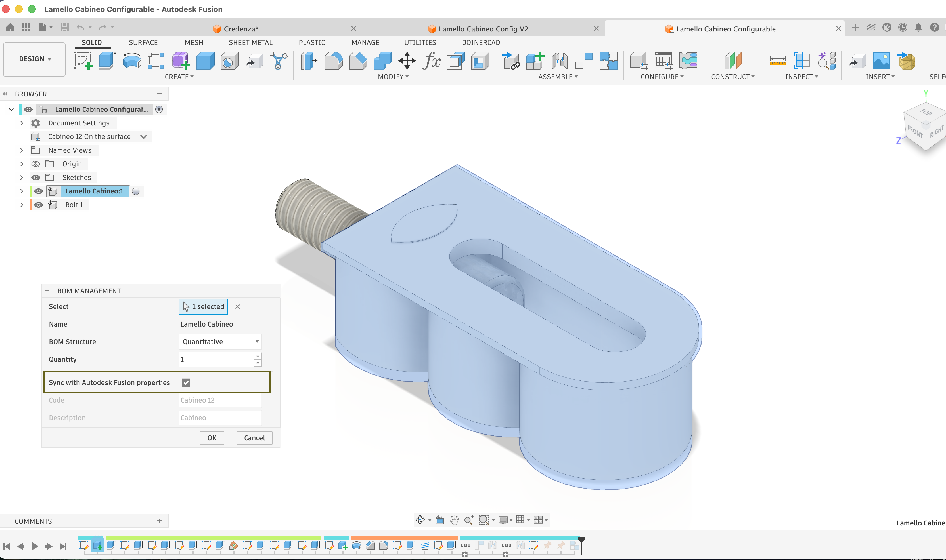This screenshot has height=560, width=946.
Task: Expand the Named Views folder
Action: pos(22,150)
